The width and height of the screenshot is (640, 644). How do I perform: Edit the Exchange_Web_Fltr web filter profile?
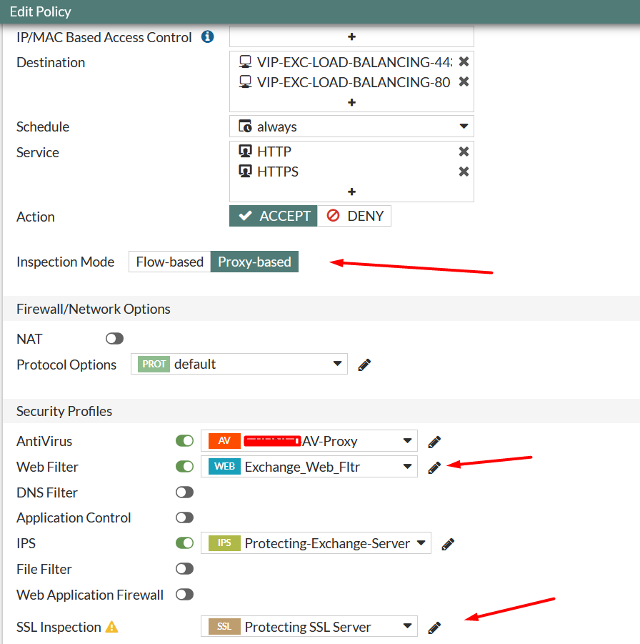coord(434,467)
